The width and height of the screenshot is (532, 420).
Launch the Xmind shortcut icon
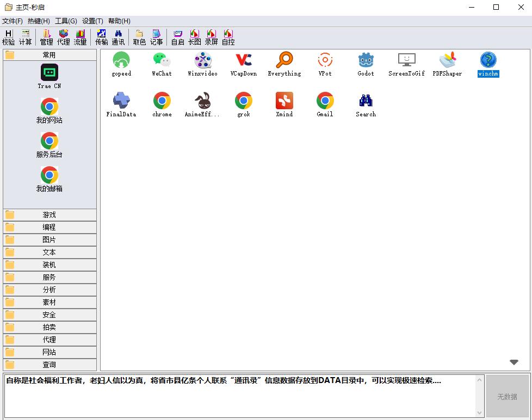point(284,101)
